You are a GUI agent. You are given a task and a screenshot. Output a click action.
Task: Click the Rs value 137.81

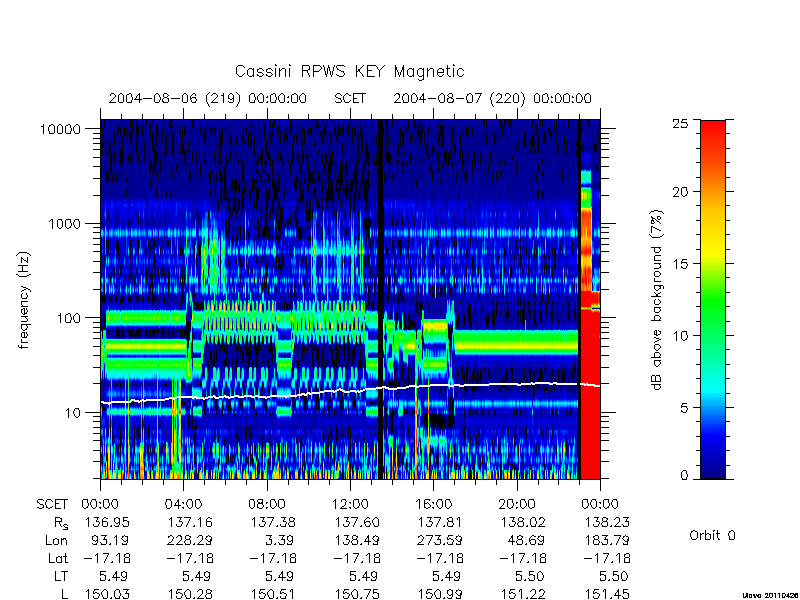(x=440, y=522)
